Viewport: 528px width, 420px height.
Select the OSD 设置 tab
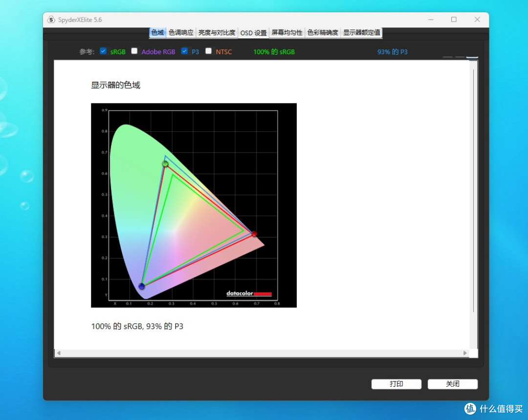click(x=254, y=33)
